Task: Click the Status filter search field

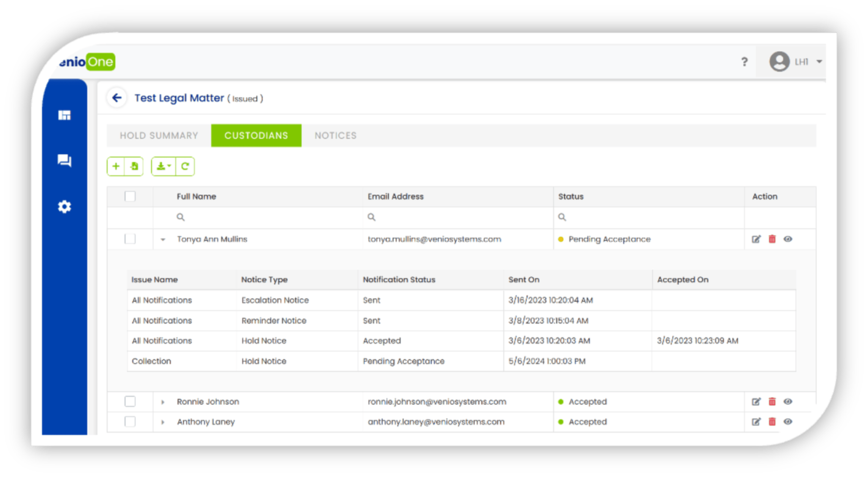Action: point(649,218)
